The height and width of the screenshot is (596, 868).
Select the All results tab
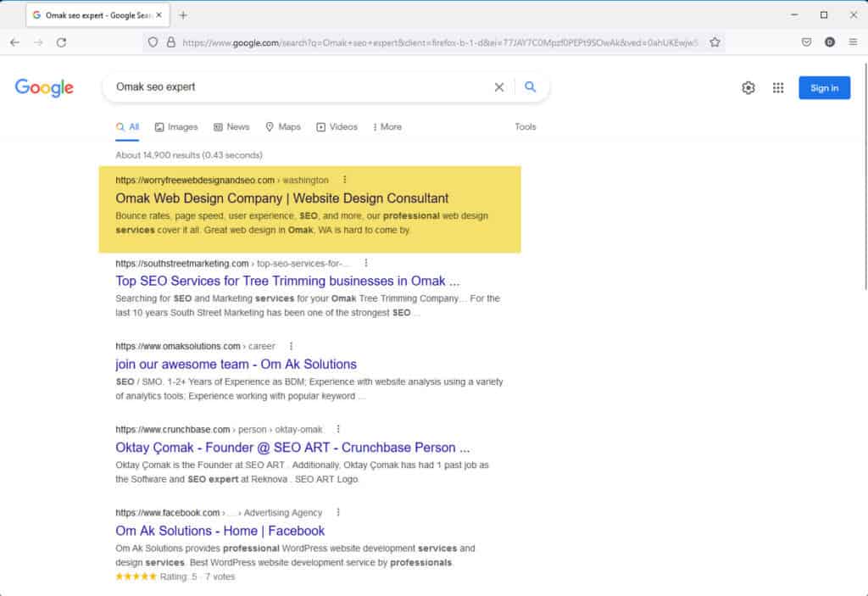tap(128, 127)
